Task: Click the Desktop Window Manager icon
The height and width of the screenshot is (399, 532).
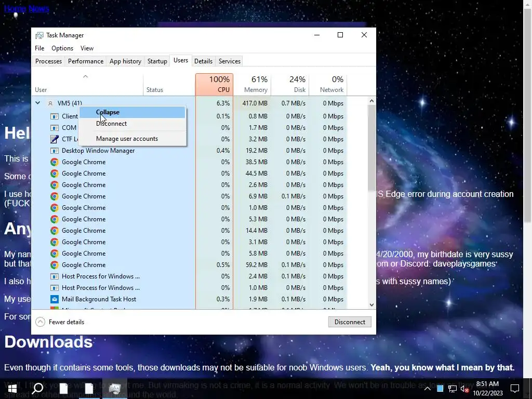Action: click(54, 151)
